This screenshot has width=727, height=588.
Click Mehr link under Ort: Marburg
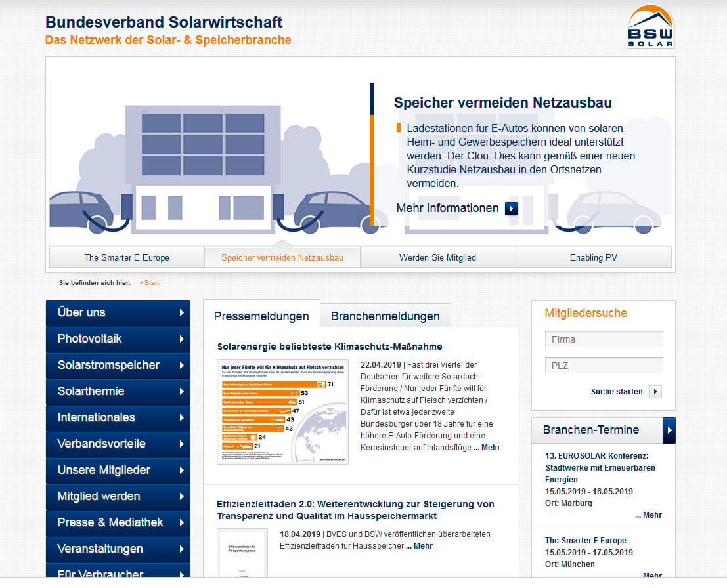(x=649, y=515)
